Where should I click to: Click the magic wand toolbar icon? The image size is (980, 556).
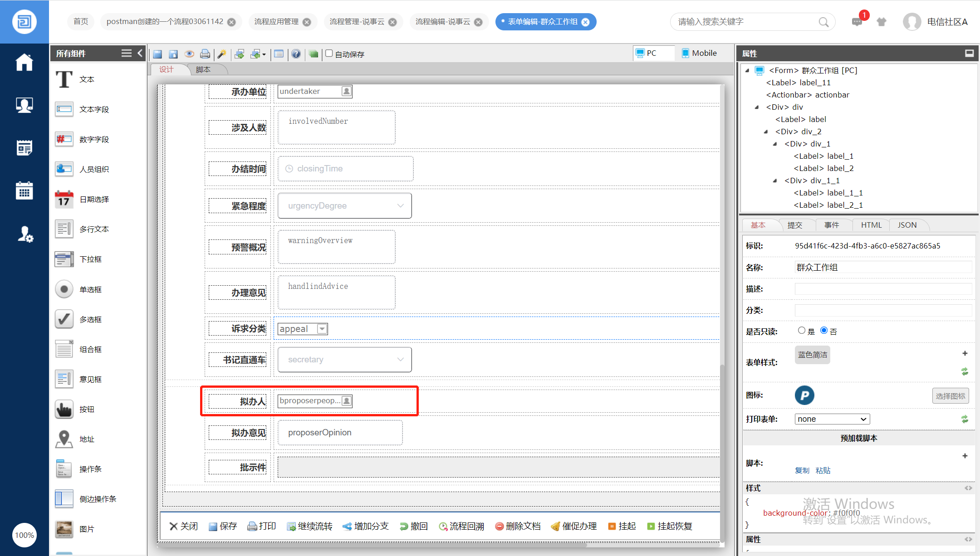click(x=222, y=54)
